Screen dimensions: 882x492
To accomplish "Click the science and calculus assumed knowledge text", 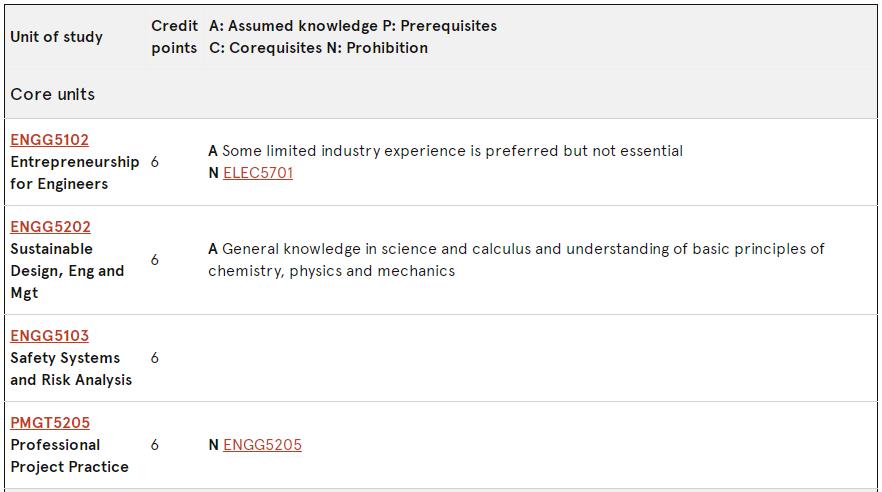I will point(516,260).
